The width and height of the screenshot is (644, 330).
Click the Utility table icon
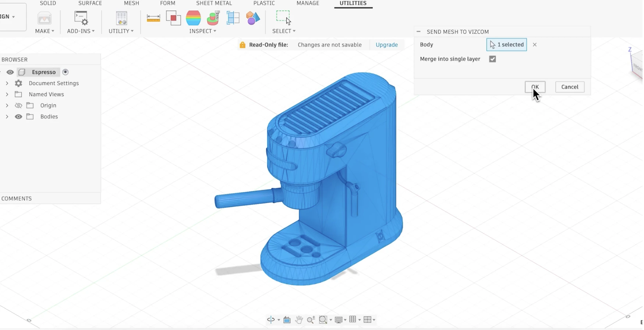[121, 18]
